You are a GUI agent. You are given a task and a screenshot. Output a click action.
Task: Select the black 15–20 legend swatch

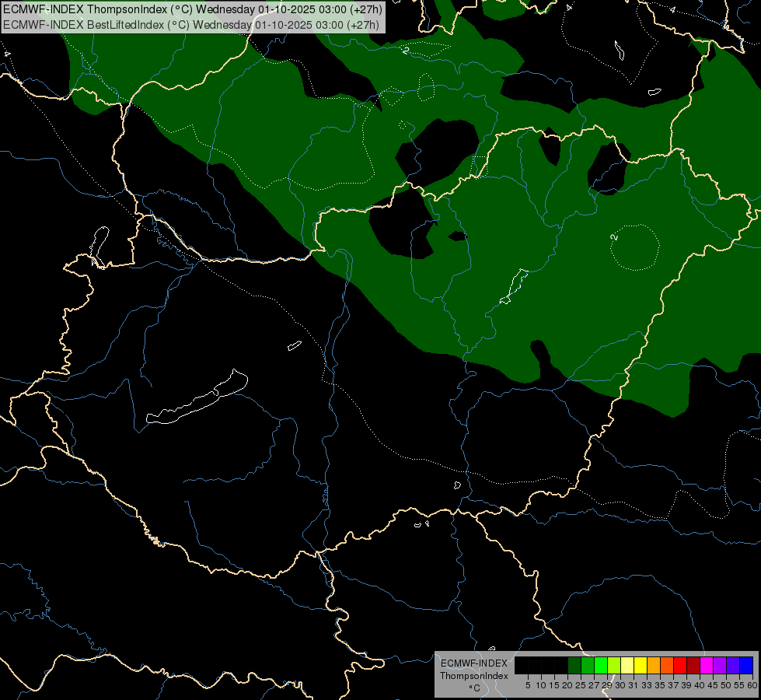coord(560,665)
